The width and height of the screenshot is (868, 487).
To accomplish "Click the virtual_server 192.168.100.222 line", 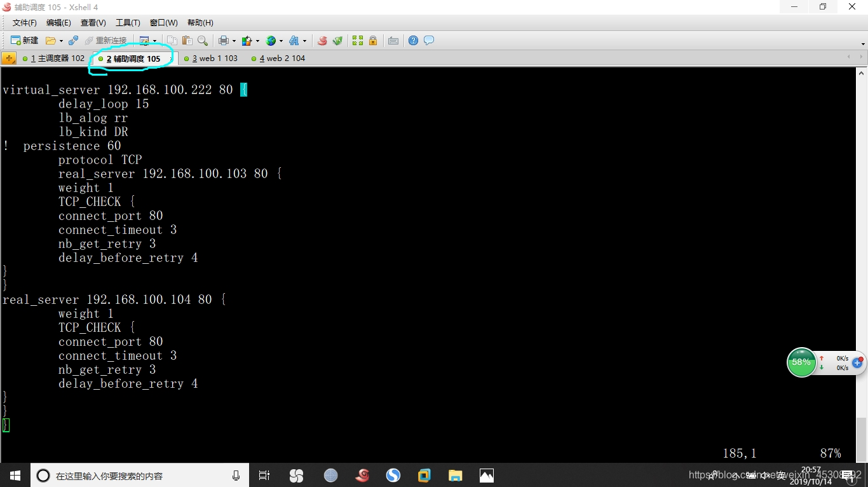I will click(x=125, y=90).
